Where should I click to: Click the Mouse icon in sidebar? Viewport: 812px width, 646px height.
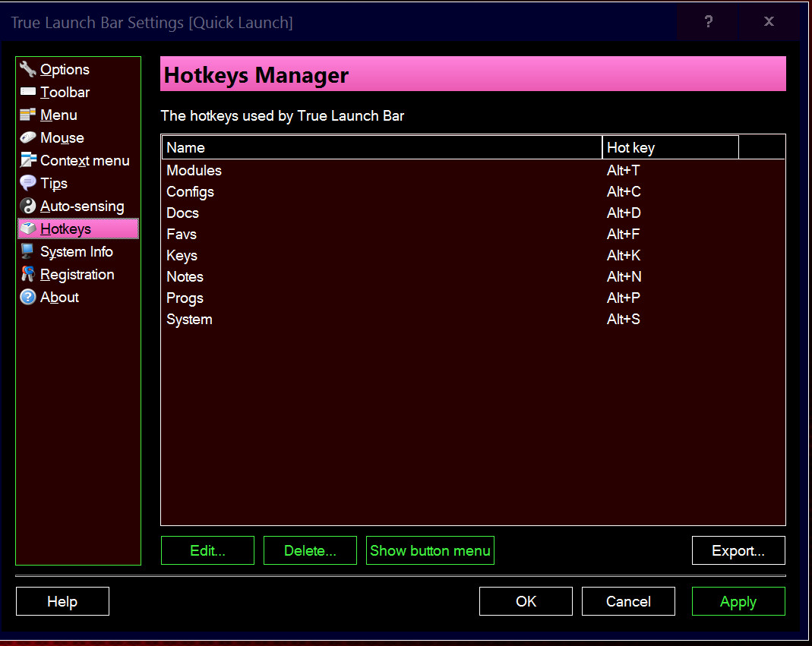(28, 138)
